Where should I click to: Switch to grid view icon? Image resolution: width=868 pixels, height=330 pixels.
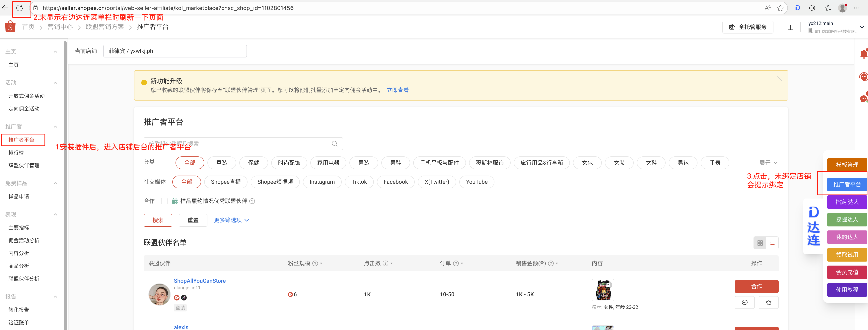pyautogui.click(x=760, y=243)
